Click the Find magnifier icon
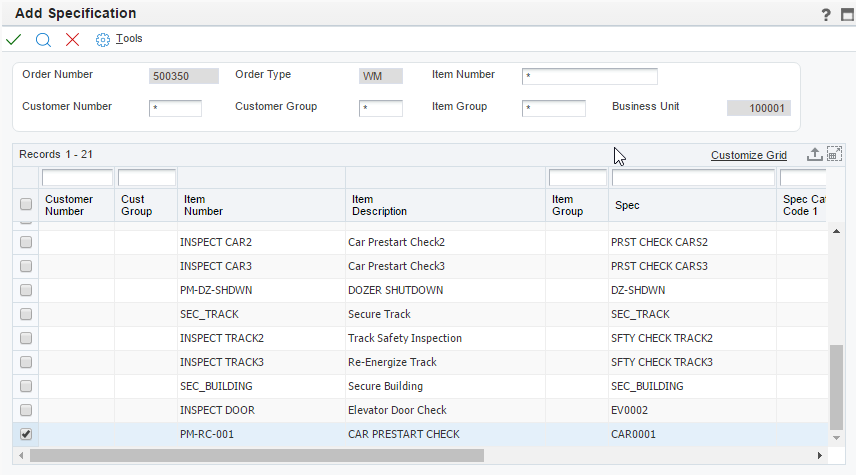This screenshot has width=856, height=475. [x=43, y=39]
